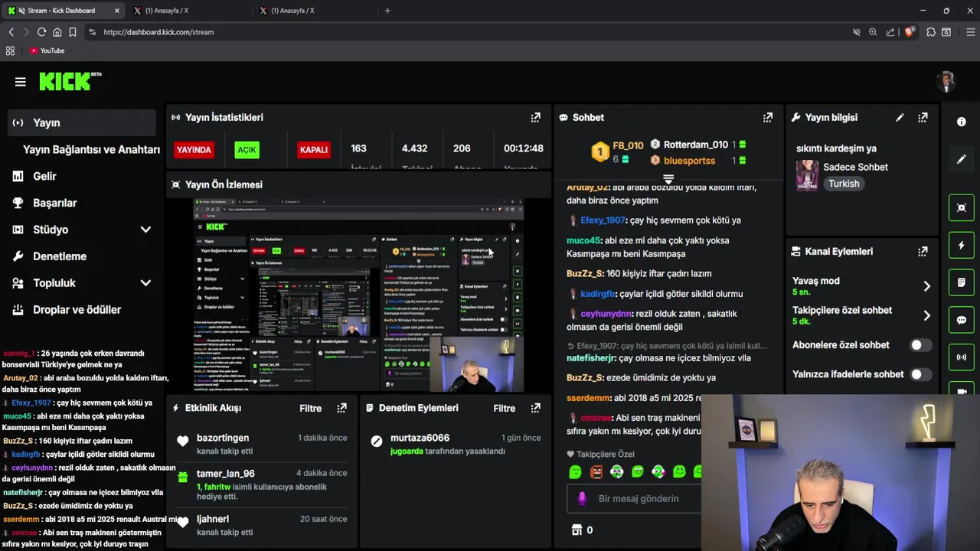
Task: Click username Efexy_1907 in Sohbet panel
Action: 603,220
